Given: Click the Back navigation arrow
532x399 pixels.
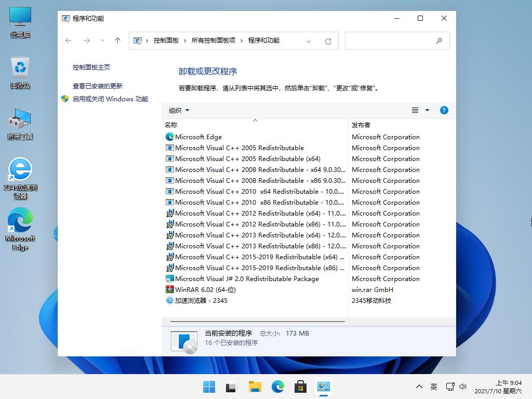Looking at the screenshot, I should pos(69,41).
